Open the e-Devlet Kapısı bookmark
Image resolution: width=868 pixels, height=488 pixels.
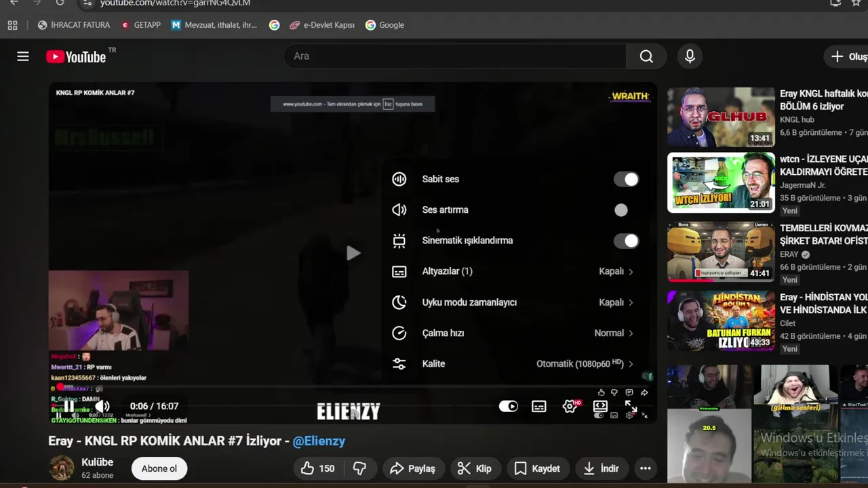tap(322, 25)
